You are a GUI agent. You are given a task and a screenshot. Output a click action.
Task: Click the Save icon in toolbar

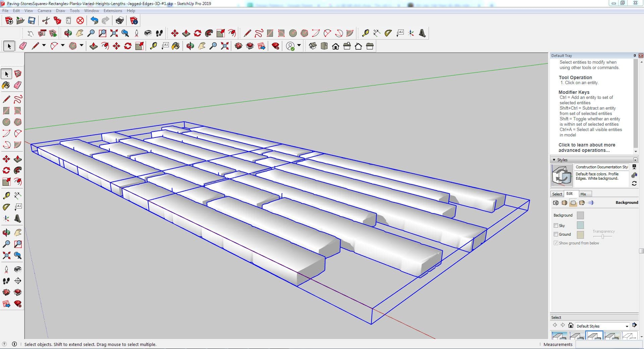pyautogui.click(x=32, y=21)
